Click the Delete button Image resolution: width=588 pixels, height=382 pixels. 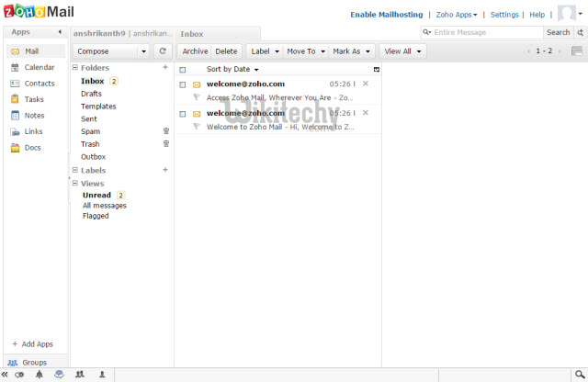tap(226, 51)
